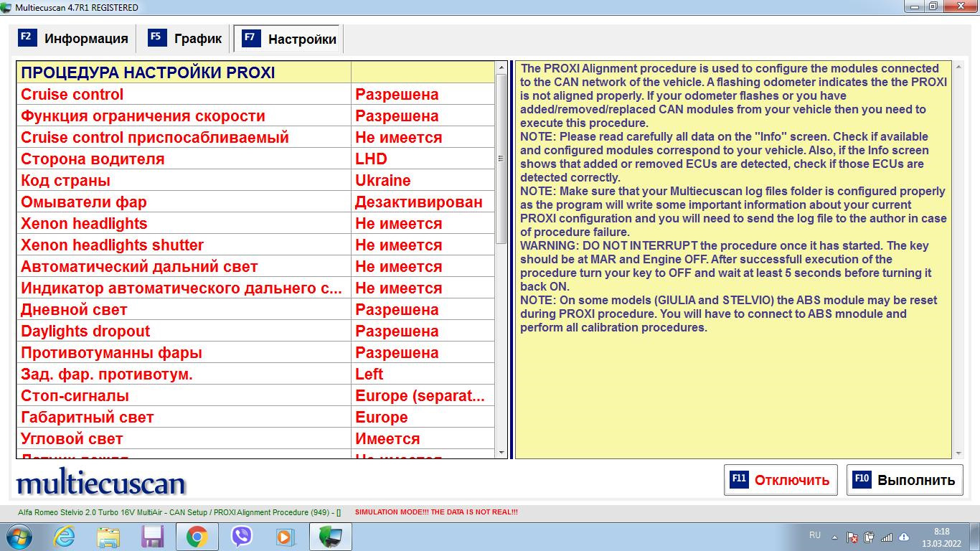Click the Left value cell
The height and width of the screenshot is (551, 980).
tap(423, 374)
